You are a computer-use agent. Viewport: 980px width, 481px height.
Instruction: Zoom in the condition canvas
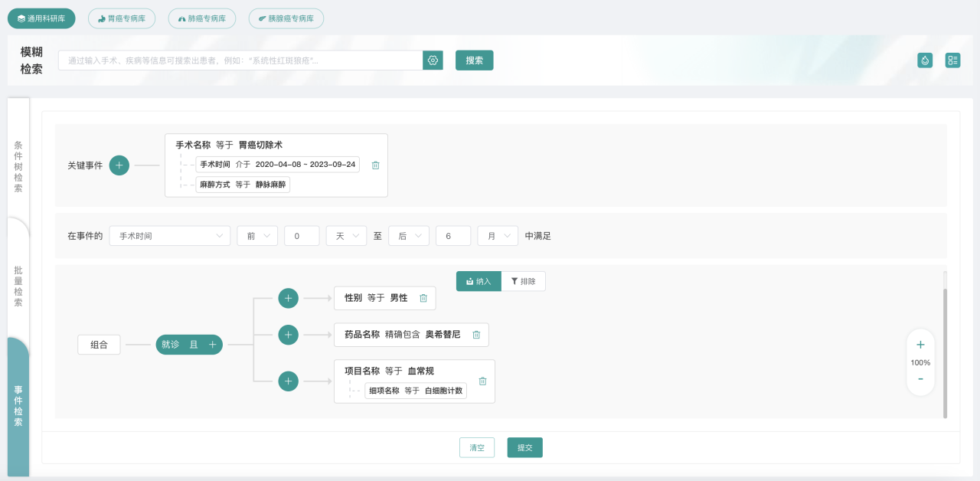pyautogui.click(x=920, y=345)
